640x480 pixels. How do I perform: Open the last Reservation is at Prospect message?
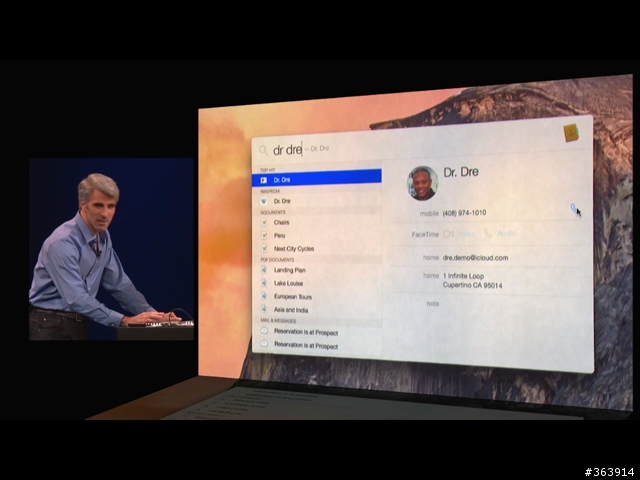point(317,346)
